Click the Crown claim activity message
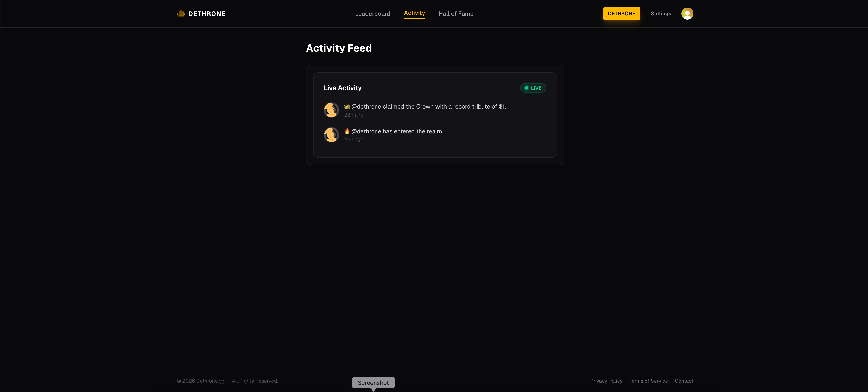Image resolution: width=868 pixels, height=392 pixels. coord(428,106)
